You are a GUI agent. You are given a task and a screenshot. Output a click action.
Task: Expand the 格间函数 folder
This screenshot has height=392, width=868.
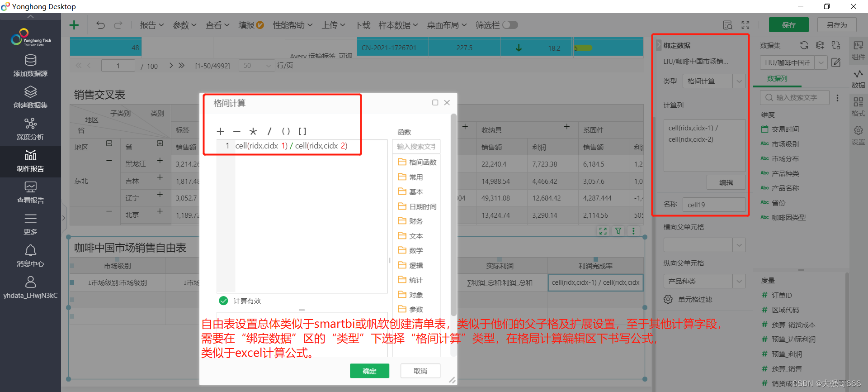417,162
